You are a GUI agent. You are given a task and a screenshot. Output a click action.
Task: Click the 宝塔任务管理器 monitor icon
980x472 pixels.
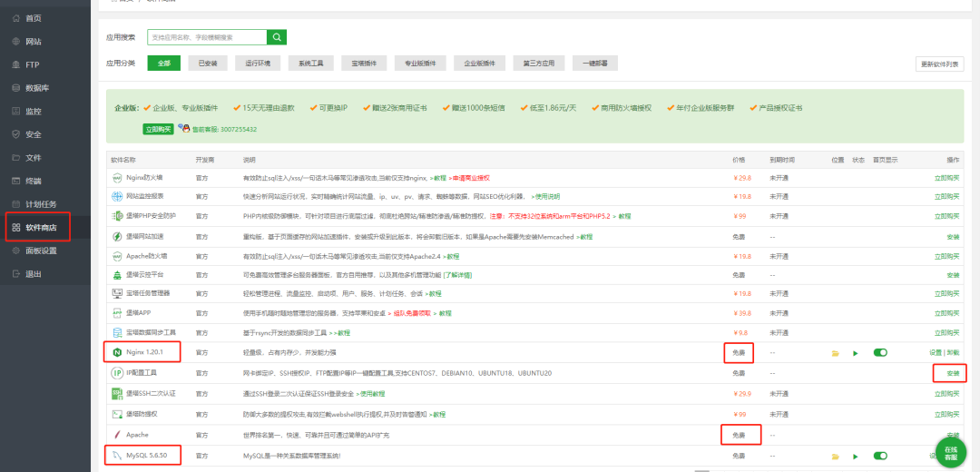[117, 293]
